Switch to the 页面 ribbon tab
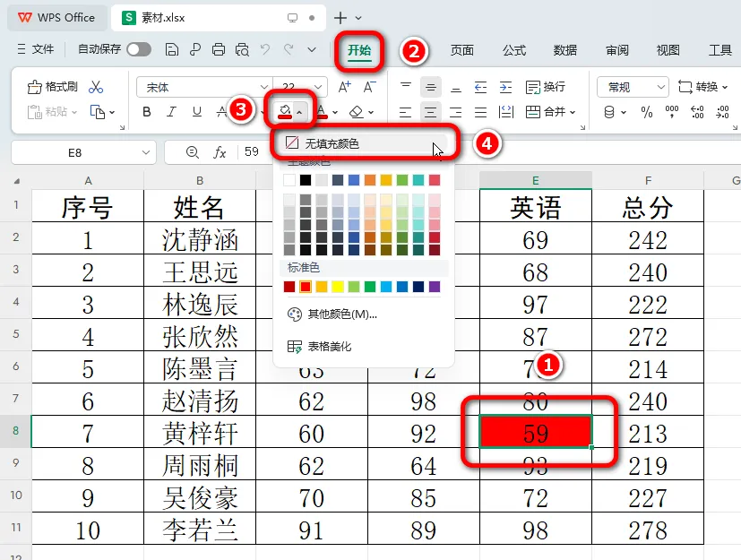The height and width of the screenshot is (560, 741). [461, 50]
